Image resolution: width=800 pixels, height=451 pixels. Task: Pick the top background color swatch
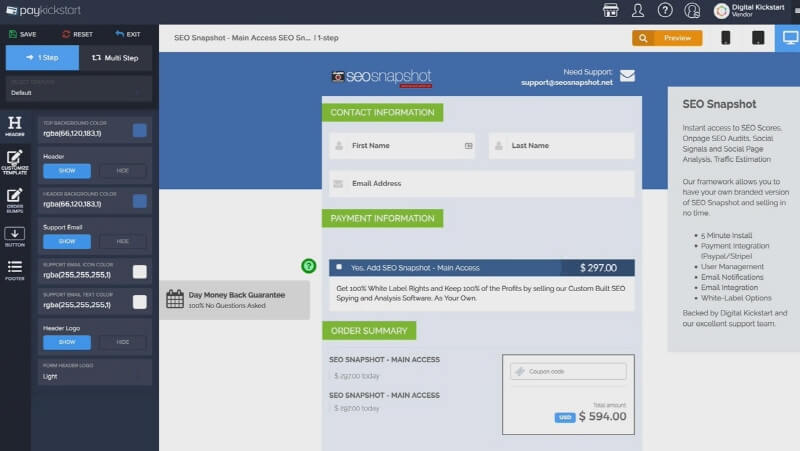tap(139, 130)
